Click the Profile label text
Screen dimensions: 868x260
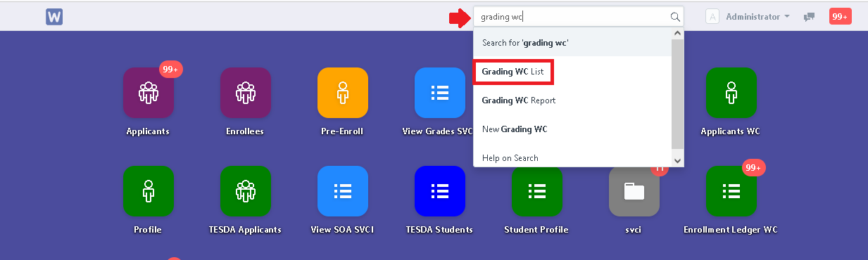(148, 230)
